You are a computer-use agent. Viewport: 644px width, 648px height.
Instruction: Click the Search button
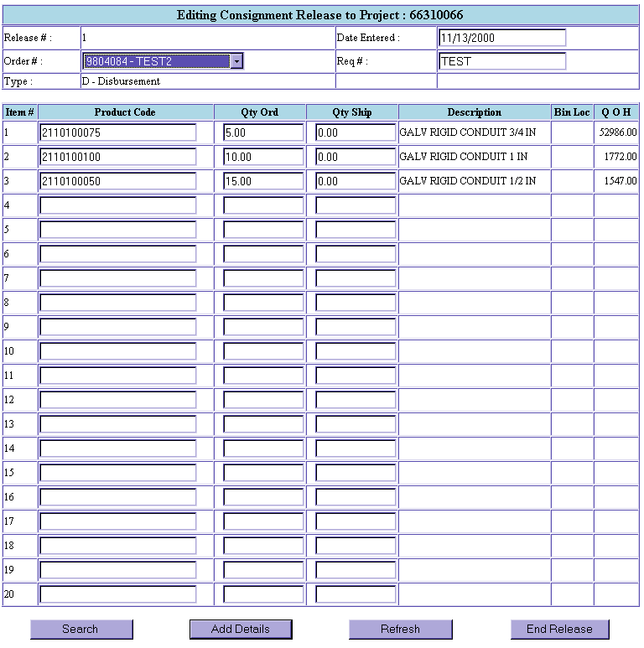[81, 629]
